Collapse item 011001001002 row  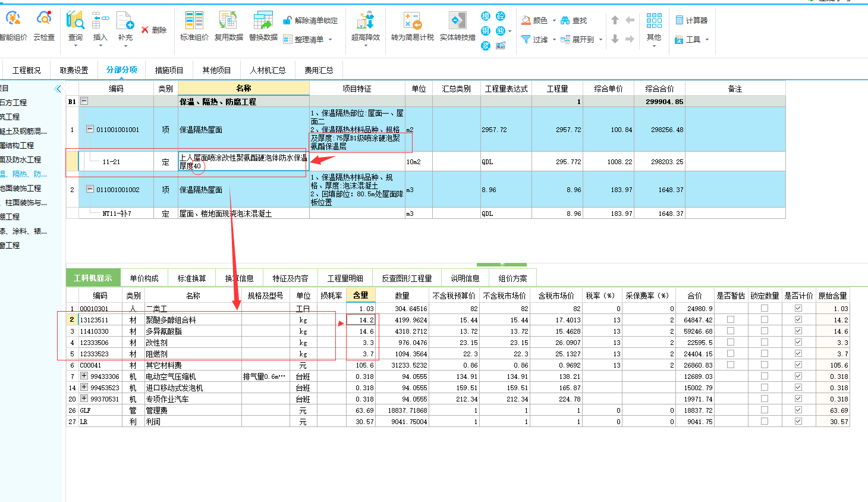click(x=90, y=189)
